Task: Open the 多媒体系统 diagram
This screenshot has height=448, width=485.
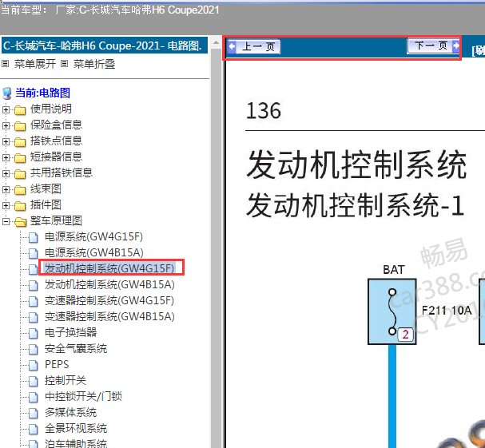Action: [x=70, y=412]
